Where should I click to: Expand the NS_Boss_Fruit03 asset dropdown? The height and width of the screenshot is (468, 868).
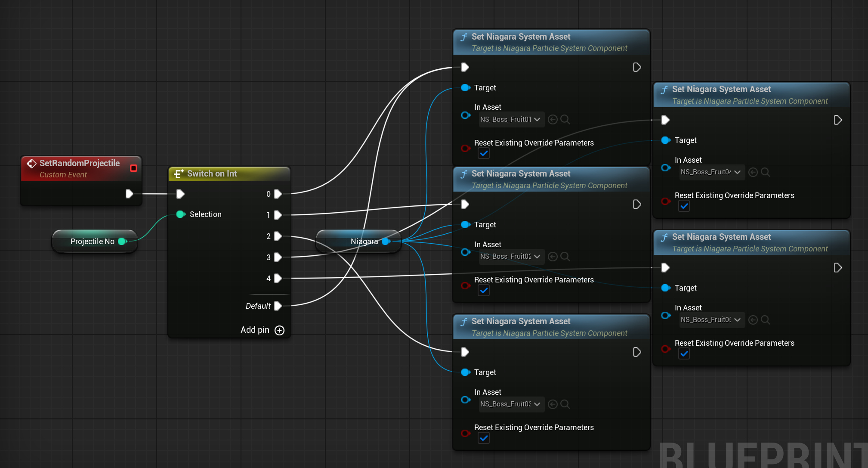pos(511,404)
